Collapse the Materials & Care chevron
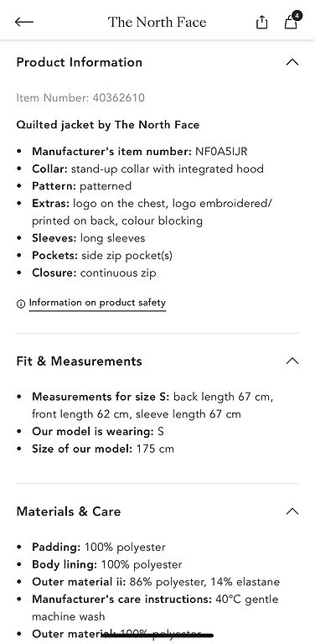This screenshot has height=644, width=315. [x=292, y=512]
